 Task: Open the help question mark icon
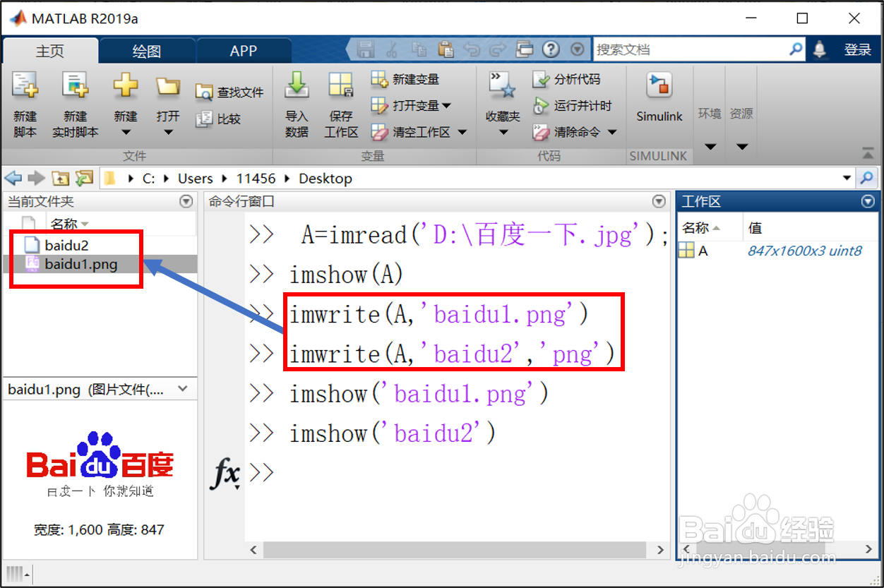(551, 49)
